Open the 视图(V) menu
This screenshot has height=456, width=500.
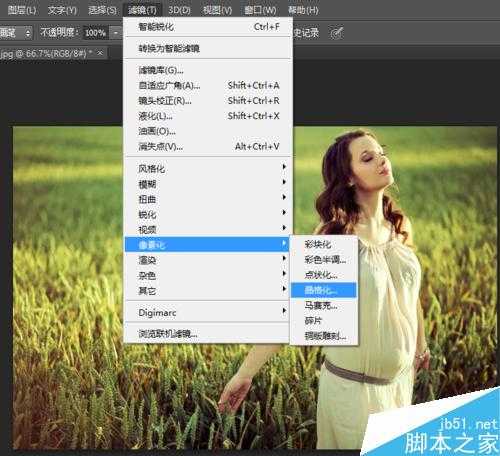pyautogui.click(x=218, y=10)
